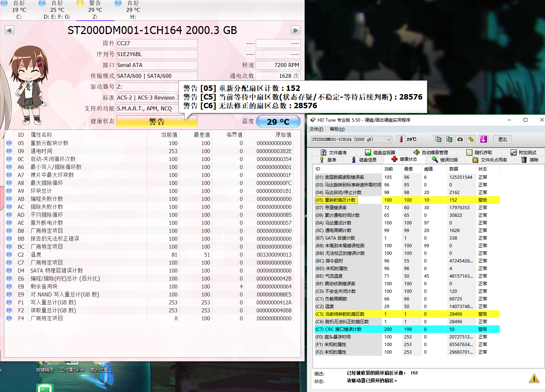Screen dimensions: 545x392
Task: Switch to the 文件夹占用率 tab
Action: [x=490, y=160]
